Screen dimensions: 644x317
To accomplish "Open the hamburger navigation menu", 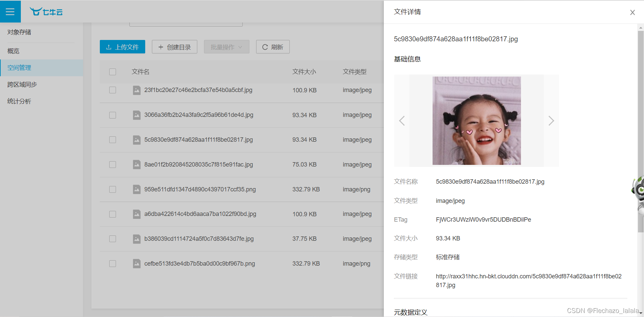I will tap(10, 11).
